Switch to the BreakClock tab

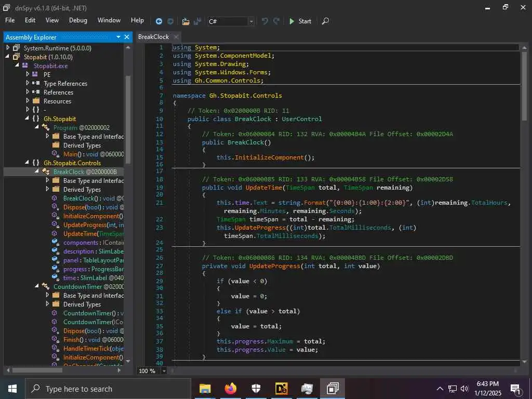coord(153,37)
